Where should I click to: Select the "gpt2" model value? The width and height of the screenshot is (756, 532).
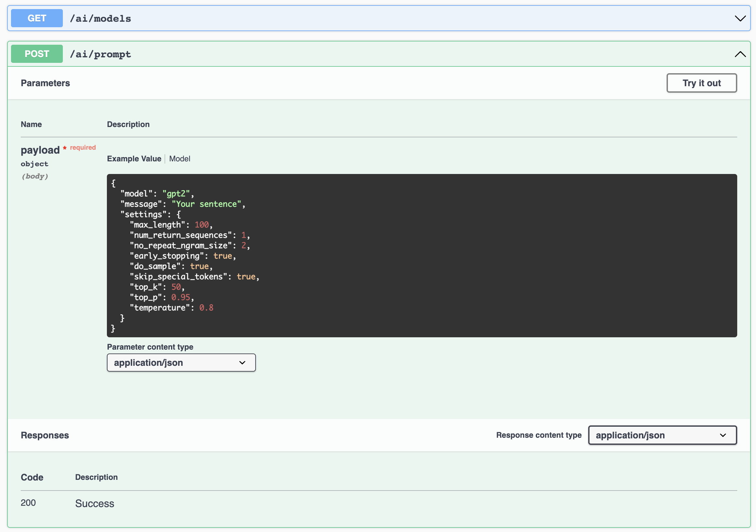click(176, 194)
